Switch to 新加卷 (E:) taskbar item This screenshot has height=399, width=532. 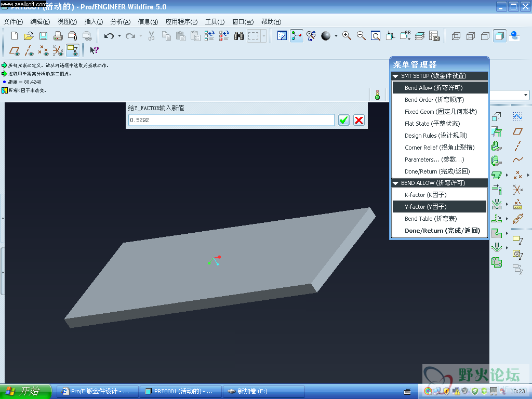click(263, 392)
